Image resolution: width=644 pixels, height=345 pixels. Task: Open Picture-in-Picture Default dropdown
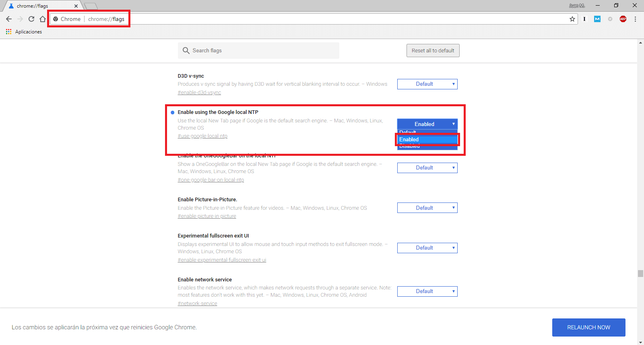tap(427, 208)
